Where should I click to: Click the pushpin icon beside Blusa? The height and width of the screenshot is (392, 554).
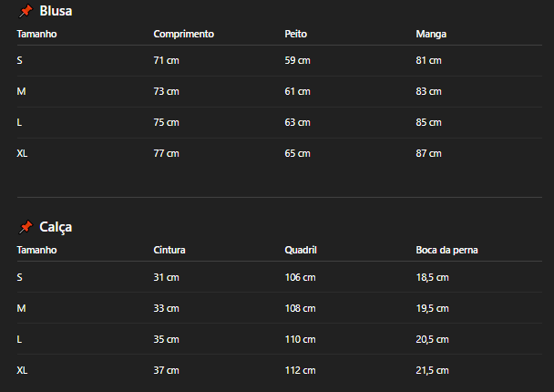26,12
